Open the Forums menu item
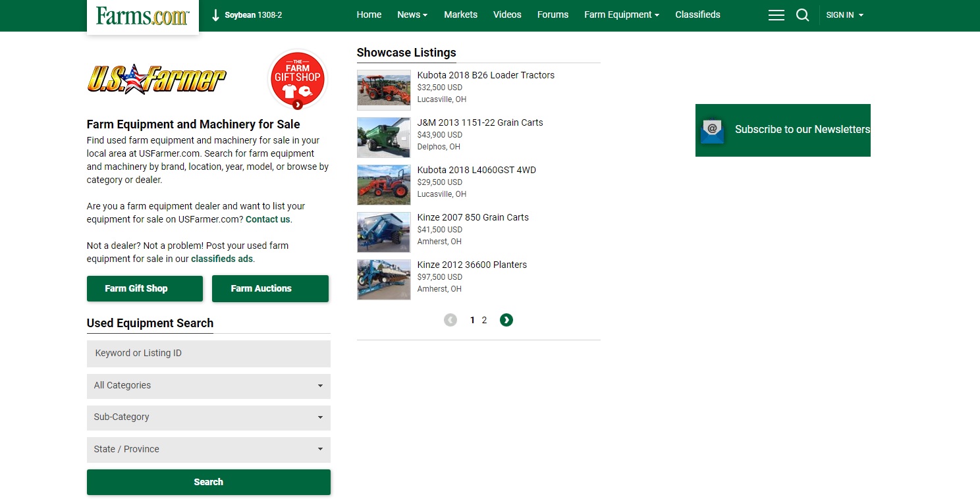This screenshot has width=980, height=499. pyautogui.click(x=553, y=14)
